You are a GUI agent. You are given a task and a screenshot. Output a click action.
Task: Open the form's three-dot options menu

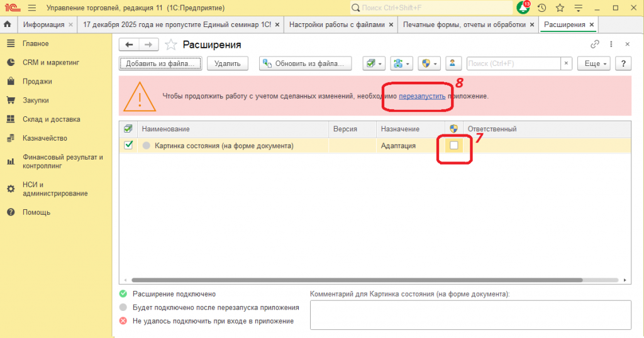coord(611,45)
